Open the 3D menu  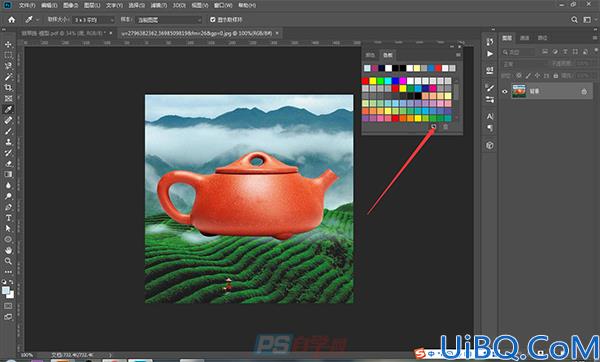(x=179, y=5)
